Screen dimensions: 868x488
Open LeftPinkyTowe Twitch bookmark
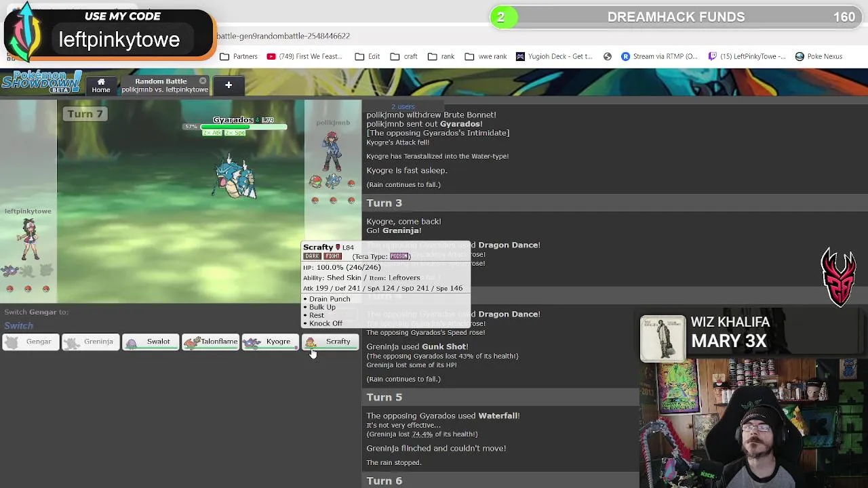tap(747, 56)
